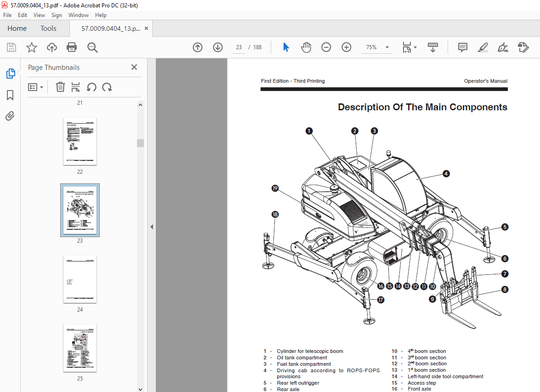Click the page number input field

[239, 47]
